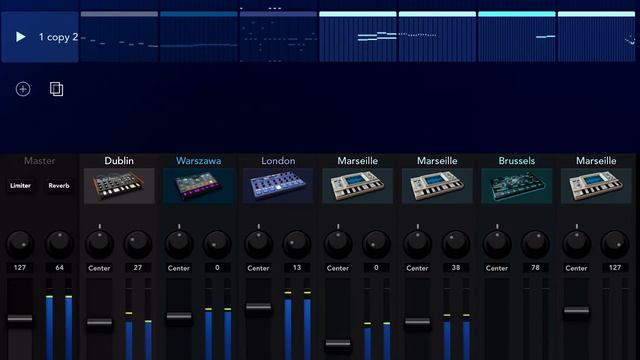
Task: Click Dublin send value "27"
Action: point(138,268)
